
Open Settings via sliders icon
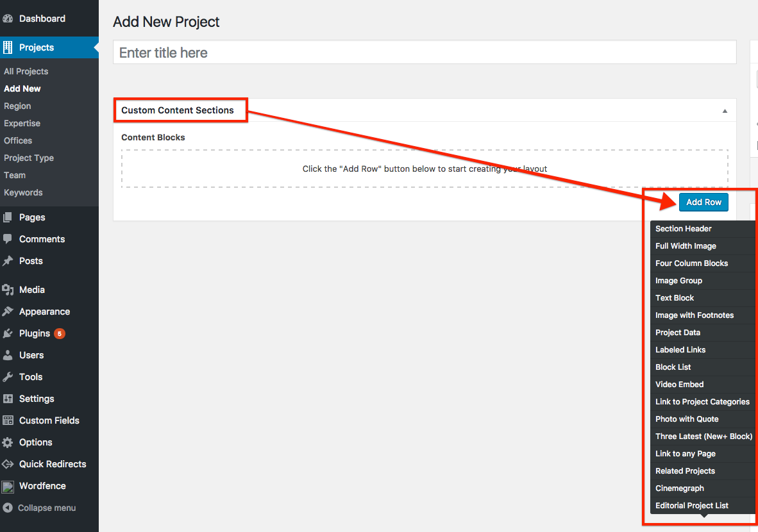click(x=8, y=399)
